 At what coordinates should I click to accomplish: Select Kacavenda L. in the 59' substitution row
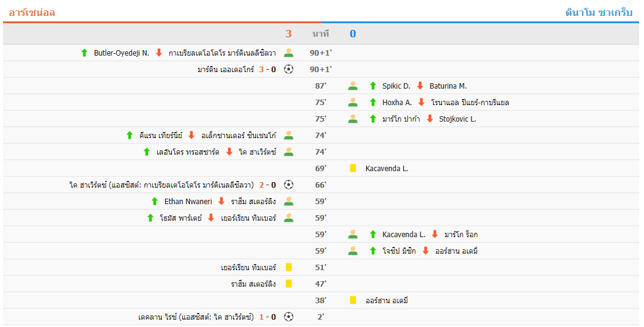(x=404, y=234)
